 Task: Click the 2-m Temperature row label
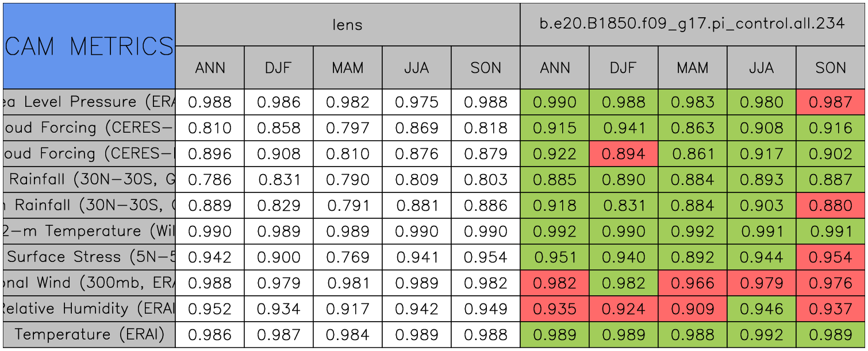point(89,232)
